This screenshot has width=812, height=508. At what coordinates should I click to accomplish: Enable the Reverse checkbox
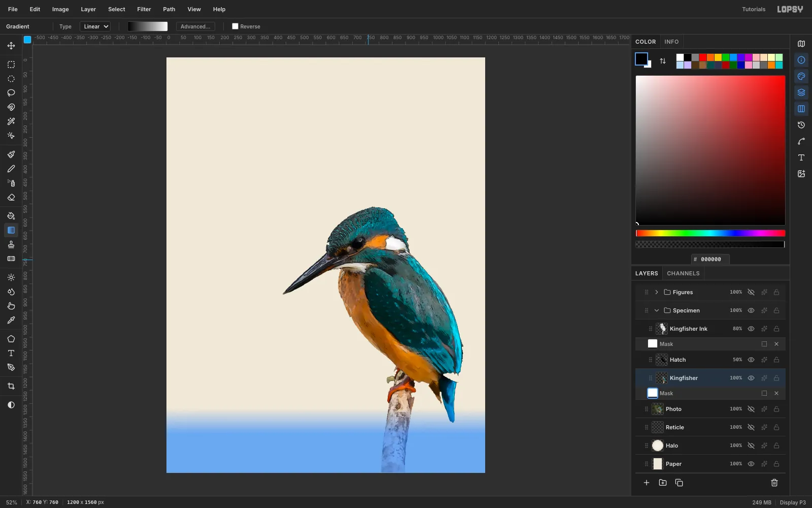click(235, 26)
